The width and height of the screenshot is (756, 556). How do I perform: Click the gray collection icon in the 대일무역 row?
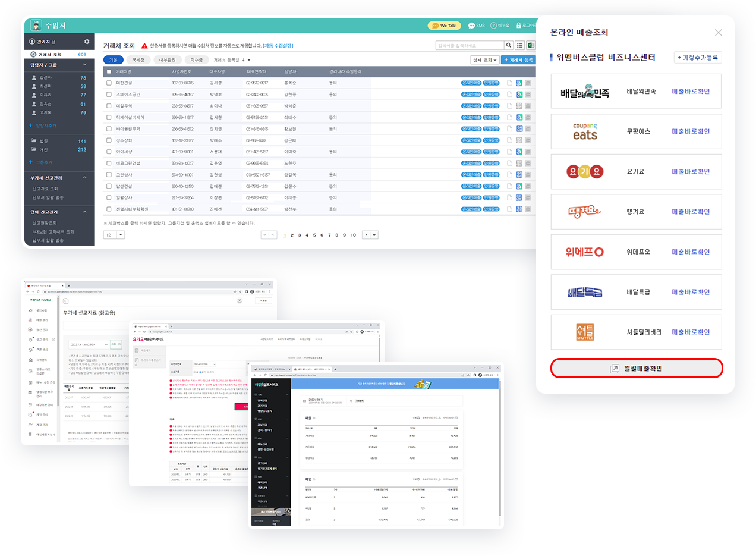519,106
